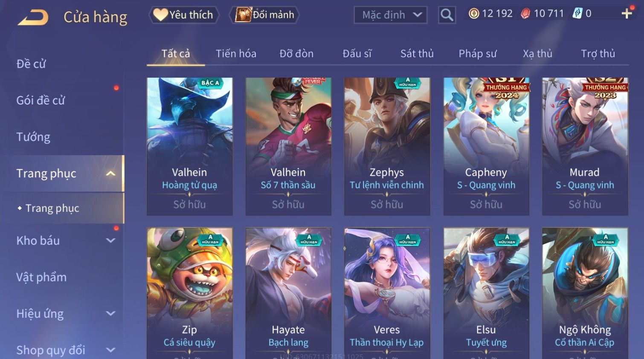Screen dimensions: 644x359
Task: Open Tướng in the sidebar
Action: point(33,137)
